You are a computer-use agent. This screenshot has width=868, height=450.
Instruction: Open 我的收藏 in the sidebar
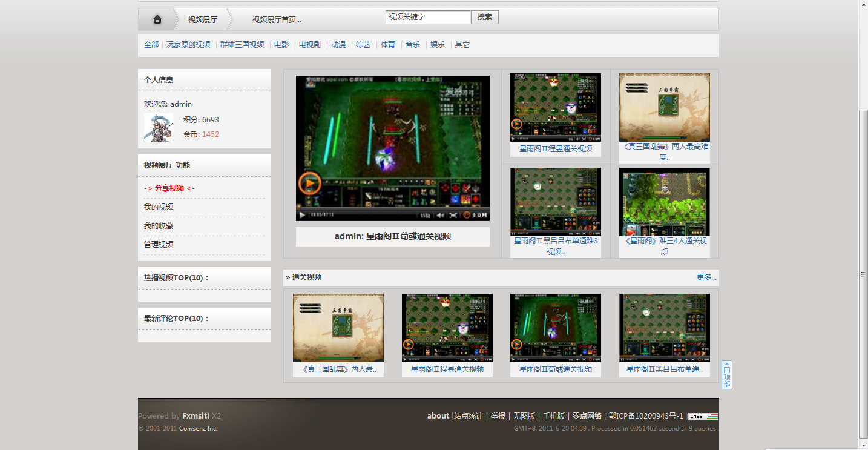click(x=159, y=226)
